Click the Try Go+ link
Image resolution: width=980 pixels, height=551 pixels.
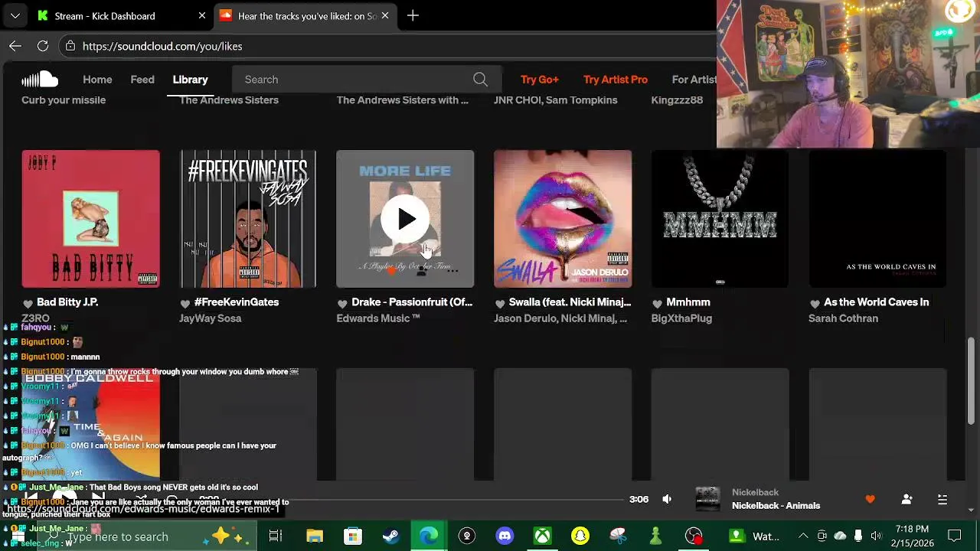(540, 80)
